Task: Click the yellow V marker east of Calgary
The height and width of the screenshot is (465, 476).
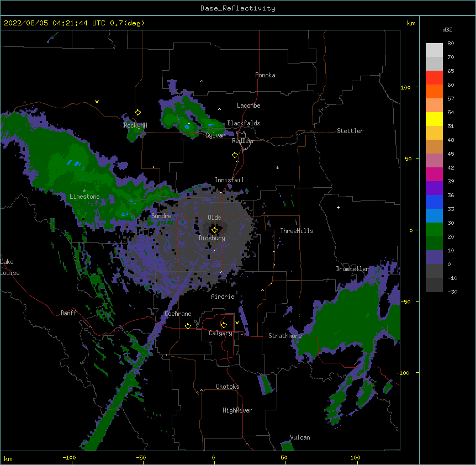Action: [237, 323]
